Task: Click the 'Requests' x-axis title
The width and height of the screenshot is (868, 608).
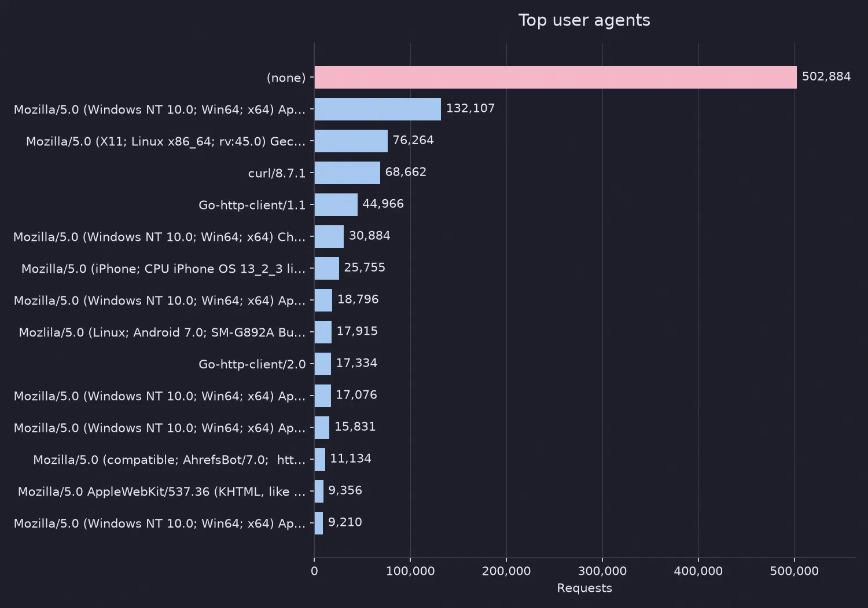Action: pyautogui.click(x=584, y=588)
